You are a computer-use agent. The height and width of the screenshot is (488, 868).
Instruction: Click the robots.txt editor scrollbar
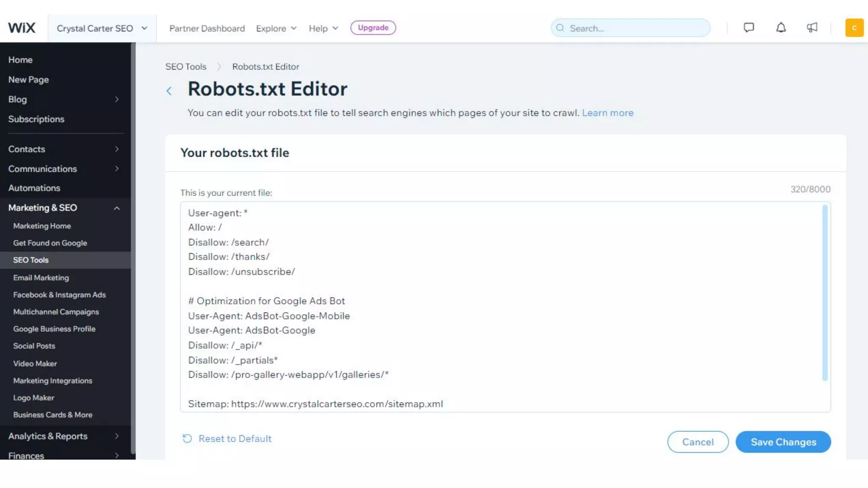[824, 292]
